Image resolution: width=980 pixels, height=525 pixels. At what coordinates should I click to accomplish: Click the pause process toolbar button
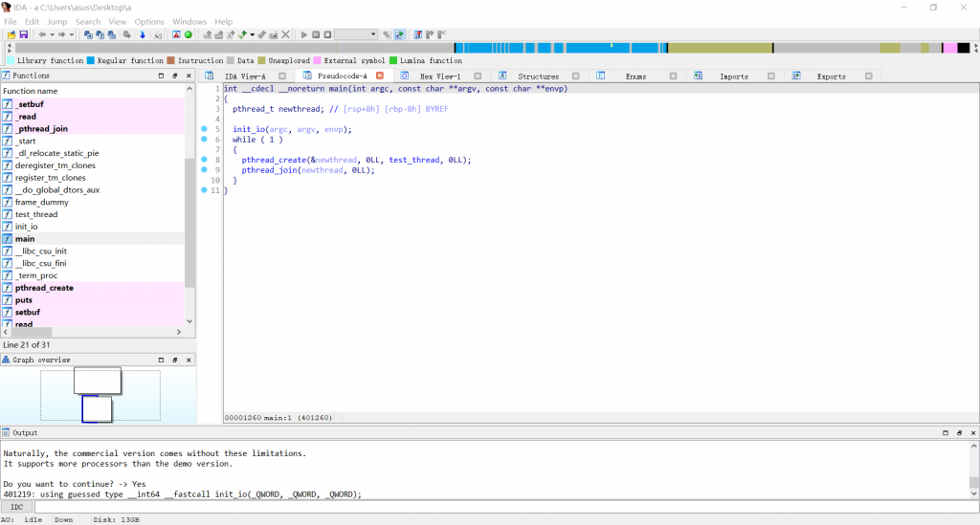[316, 35]
